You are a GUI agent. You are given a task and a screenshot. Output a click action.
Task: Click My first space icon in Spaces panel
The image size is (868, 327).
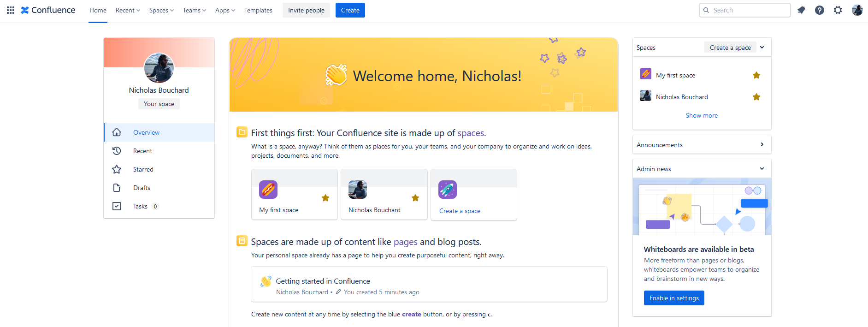point(646,74)
